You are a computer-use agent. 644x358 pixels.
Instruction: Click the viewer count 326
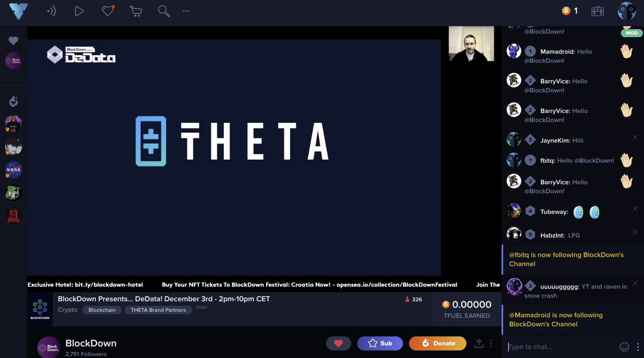pyautogui.click(x=413, y=300)
